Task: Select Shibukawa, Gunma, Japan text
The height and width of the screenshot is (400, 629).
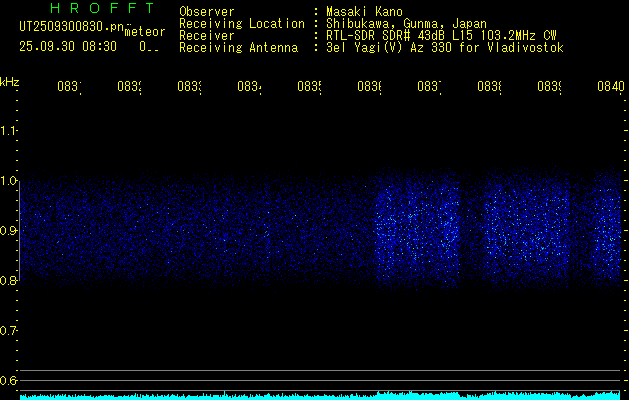Action: click(x=406, y=24)
